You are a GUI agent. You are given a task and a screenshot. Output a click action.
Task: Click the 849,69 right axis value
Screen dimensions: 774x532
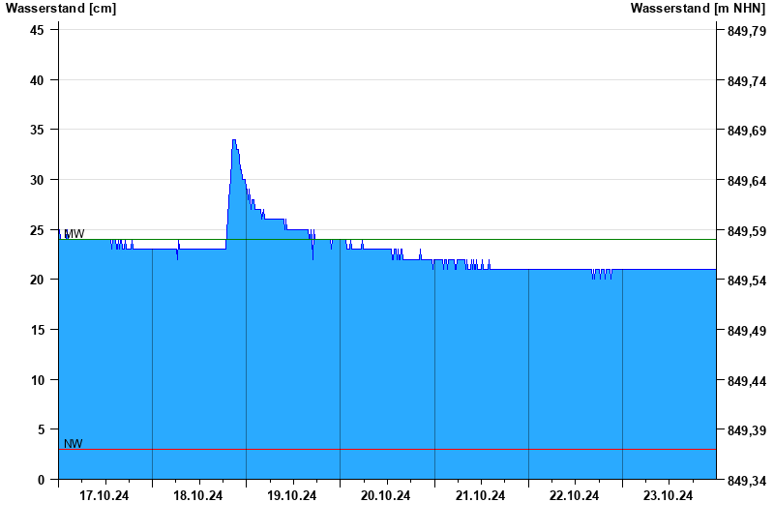(x=747, y=131)
